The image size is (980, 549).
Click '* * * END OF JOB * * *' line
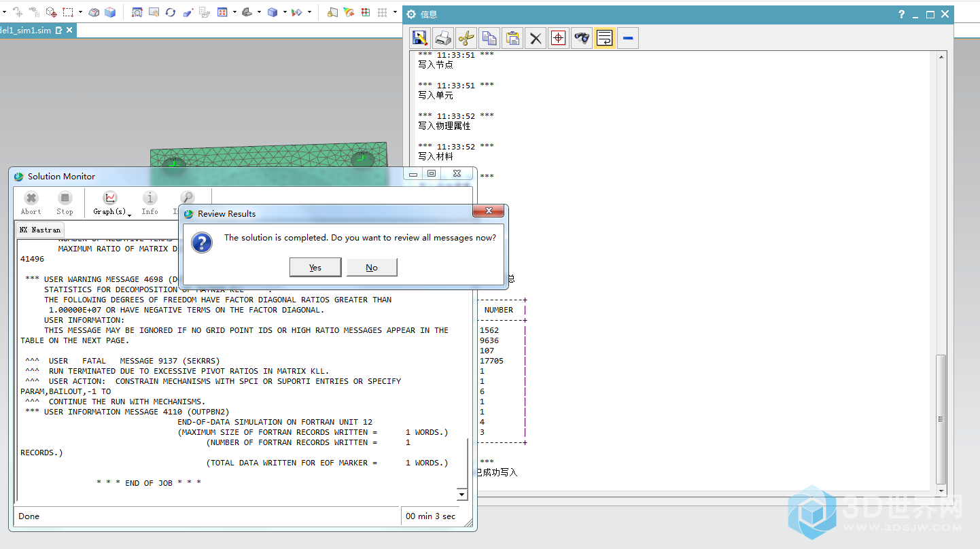149,483
